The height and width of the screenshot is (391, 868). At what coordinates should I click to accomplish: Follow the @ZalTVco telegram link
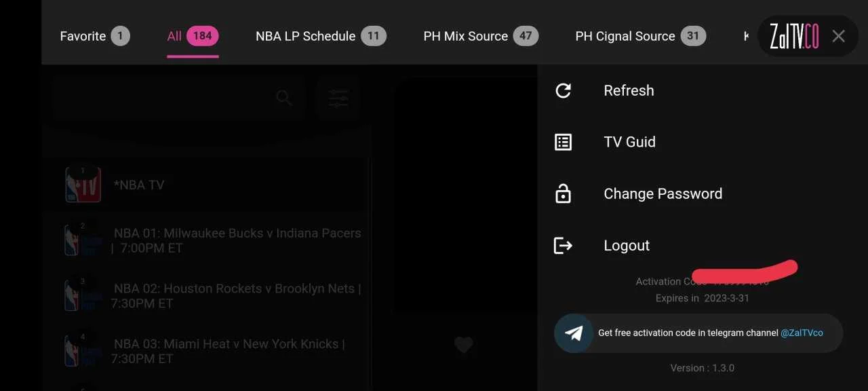pos(802,333)
